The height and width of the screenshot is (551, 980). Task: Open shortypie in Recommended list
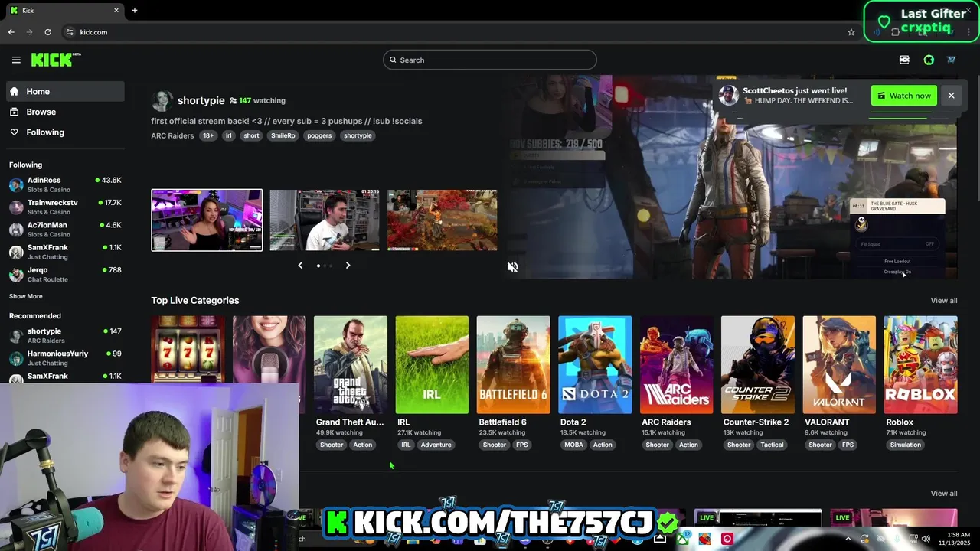(65, 335)
